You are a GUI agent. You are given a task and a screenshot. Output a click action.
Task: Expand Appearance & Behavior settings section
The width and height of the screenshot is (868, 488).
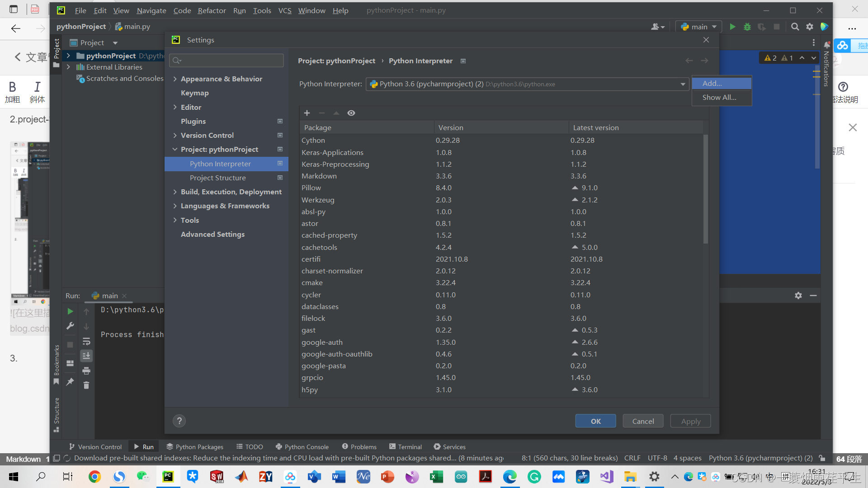point(175,79)
